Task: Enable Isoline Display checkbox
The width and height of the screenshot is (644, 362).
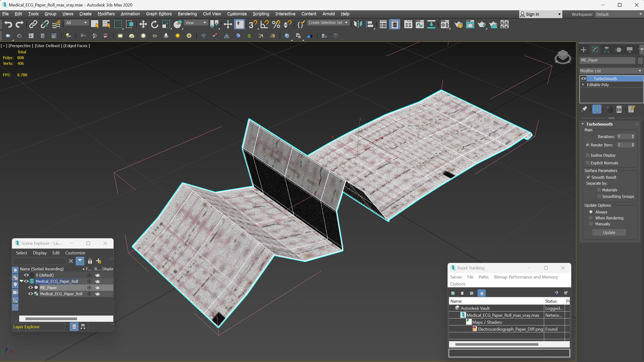Action: pyautogui.click(x=588, y=155)
